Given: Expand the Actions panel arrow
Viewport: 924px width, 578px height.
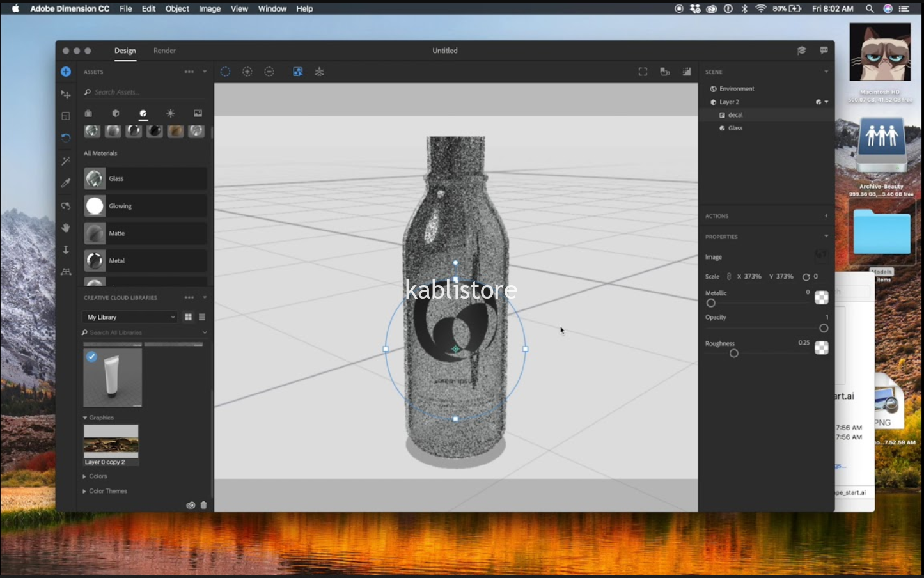Looking at the screenshot, I should pyautogui.click(x=826, y=215).
